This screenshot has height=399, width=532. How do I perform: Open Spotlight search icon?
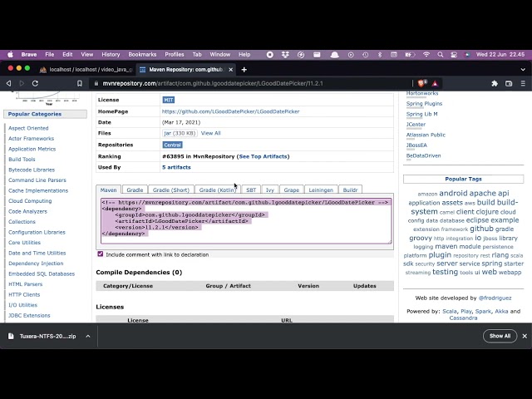pyautogui.click(x=440, y=54)
